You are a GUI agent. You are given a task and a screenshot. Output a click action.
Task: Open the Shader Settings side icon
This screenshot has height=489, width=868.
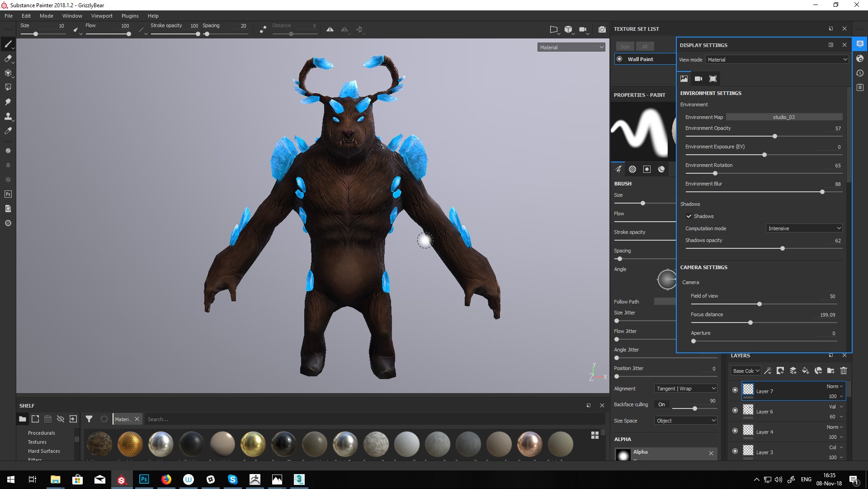860,58
